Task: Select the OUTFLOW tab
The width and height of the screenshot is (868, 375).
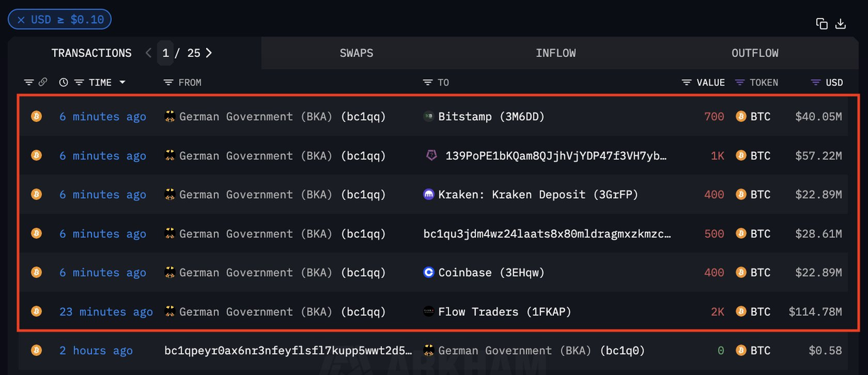Action: (x=755, y=53)
